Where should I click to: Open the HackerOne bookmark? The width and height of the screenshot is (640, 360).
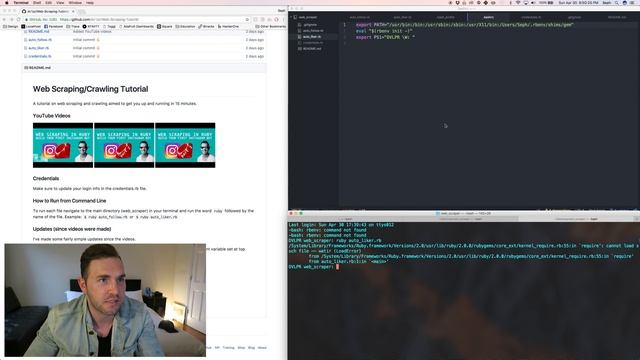(x=228, y=27)
